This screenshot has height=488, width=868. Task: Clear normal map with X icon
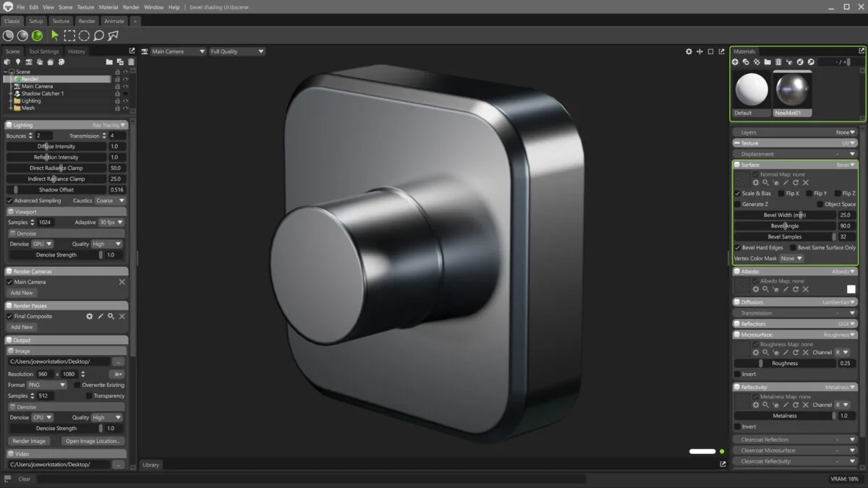click(x=806, y=183)
